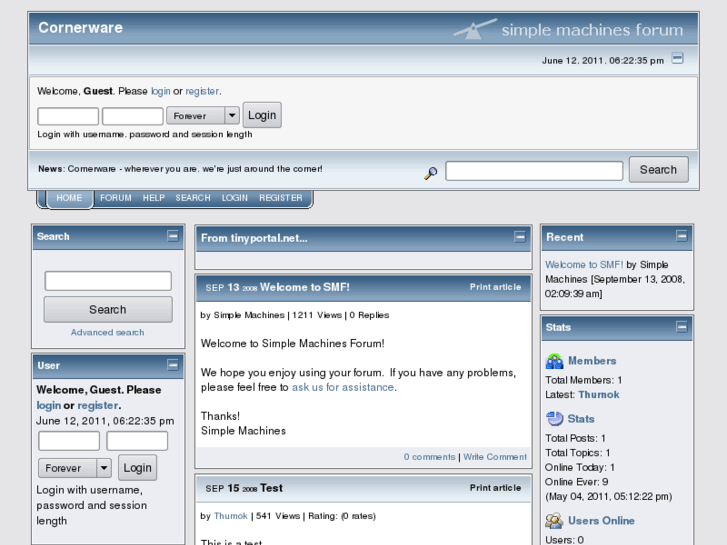Follow the header login link
This screenshot has height=545, width=727.
pyautogui.click(x=160, y=91)
